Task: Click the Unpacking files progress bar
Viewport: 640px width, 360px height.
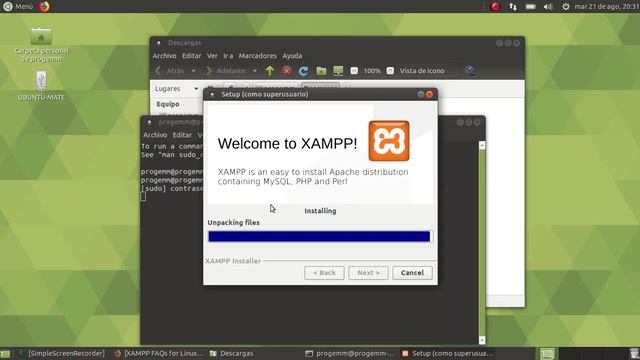Action: point(319,236)
